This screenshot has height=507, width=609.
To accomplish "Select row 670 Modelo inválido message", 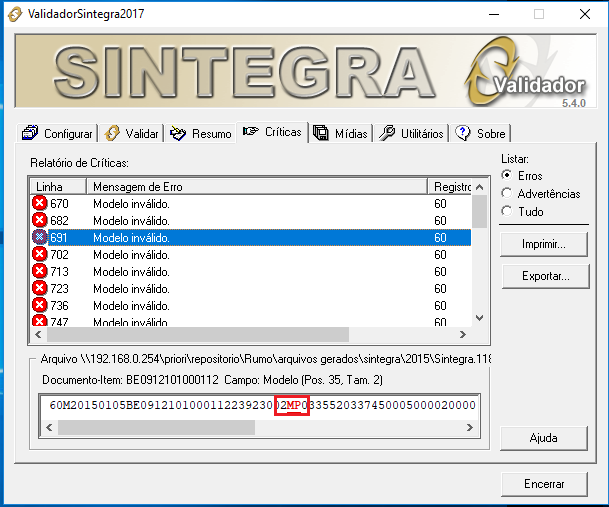I will (131, 204).
